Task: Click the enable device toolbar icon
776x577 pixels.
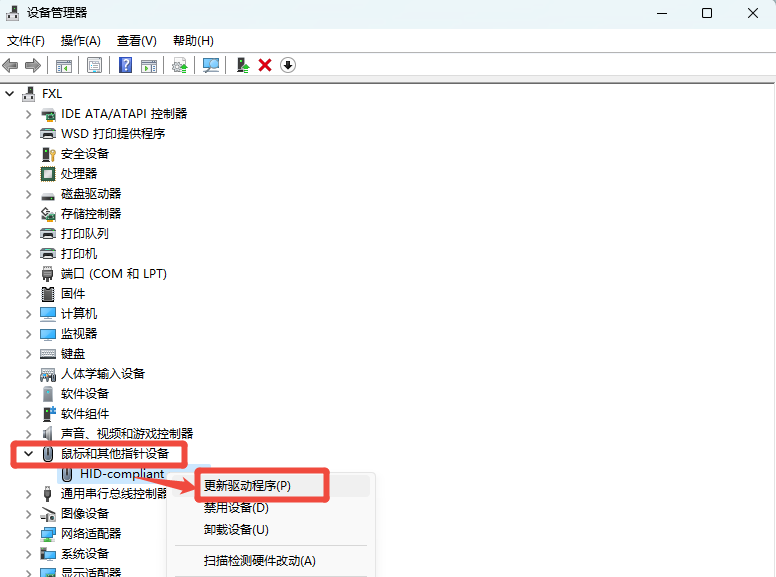Action: [x=242, y=65]
